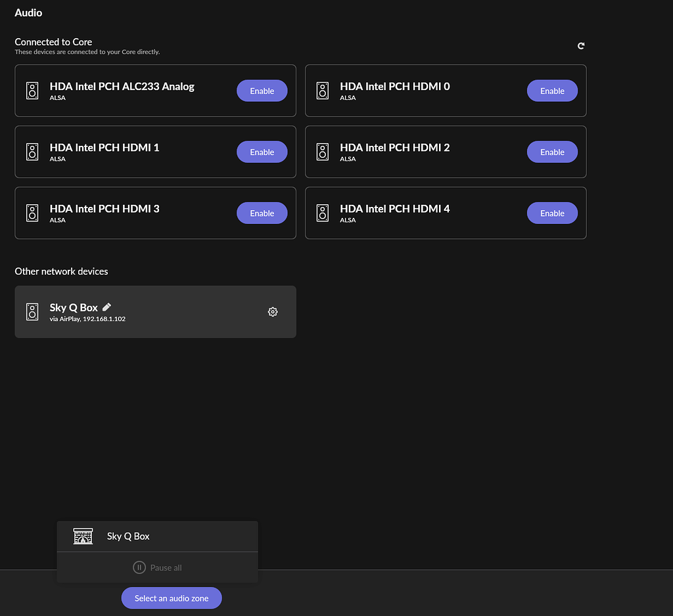
Task: Click the speaker icon for HDA Intel PCH ALC233 Analog
Action: [x=32, y=91]
